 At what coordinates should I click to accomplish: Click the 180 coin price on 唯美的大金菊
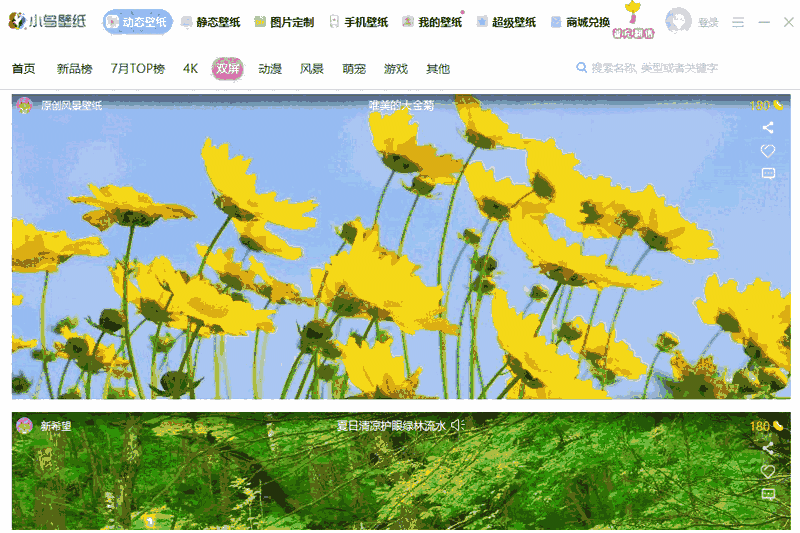tap(765, 106)
